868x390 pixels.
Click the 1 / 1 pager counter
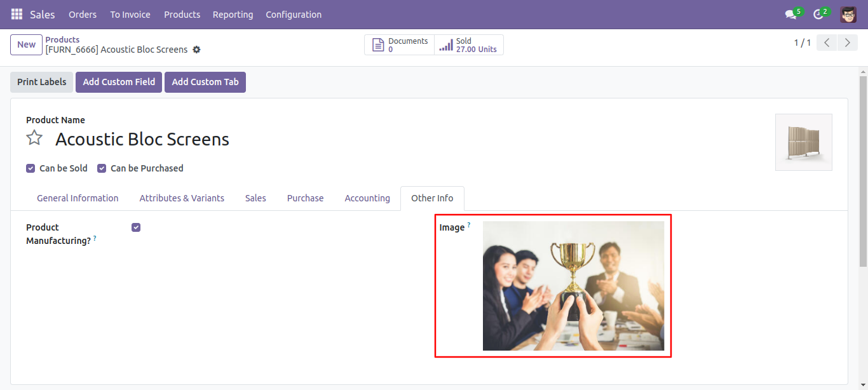pyautogui.click(x=803, y=43)
